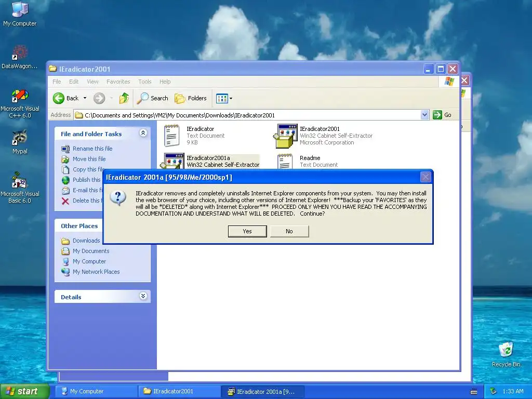Switch to IEradicator2001 taskbar button
This screenshot has width=532, height=399.
[179, 391]
